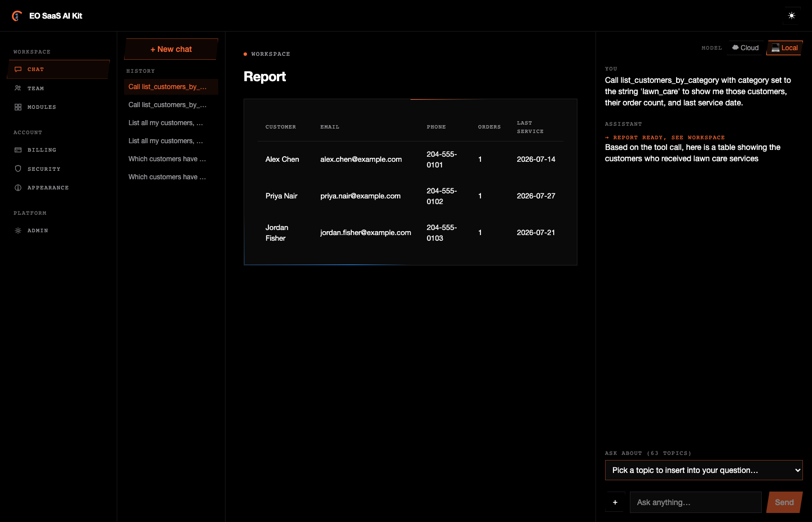Open the Security settings item

tap(59, 169)
